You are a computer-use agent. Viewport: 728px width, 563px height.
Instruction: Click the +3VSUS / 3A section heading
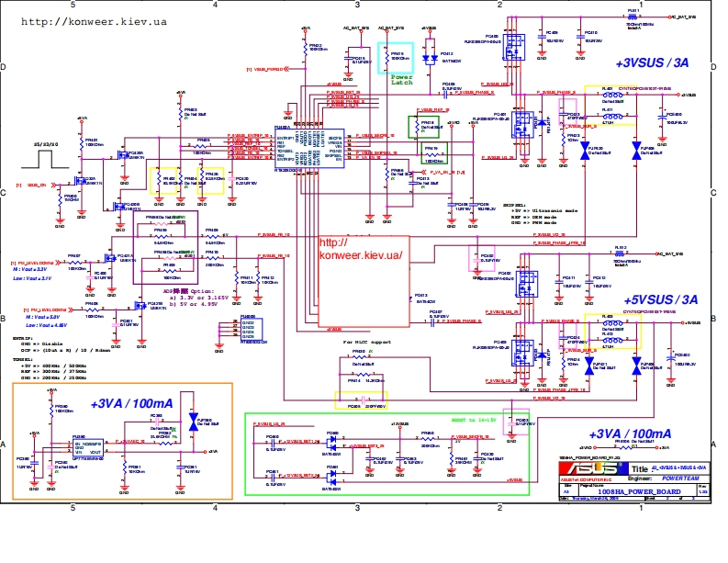click(x=651, y=63)
